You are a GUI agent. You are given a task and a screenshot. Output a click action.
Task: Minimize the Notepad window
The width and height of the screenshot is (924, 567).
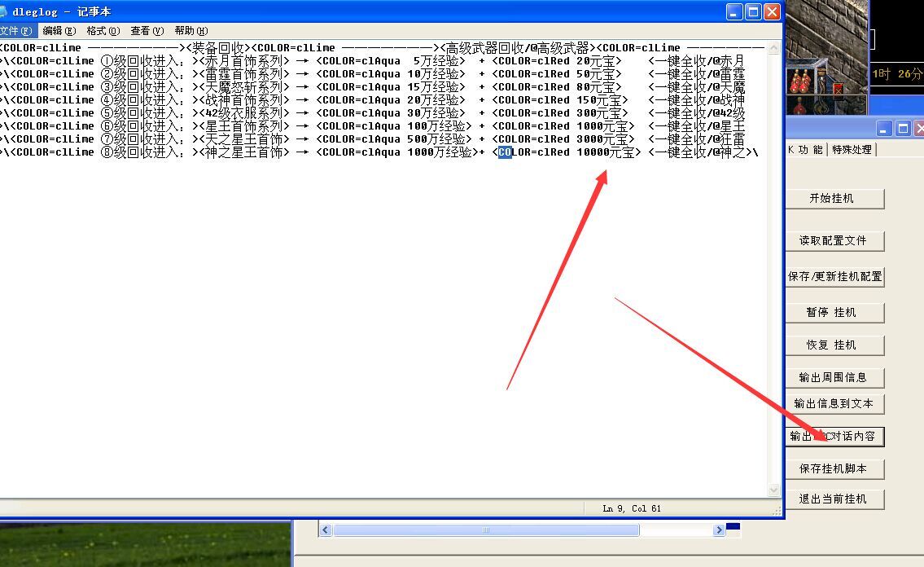point(735,12)
